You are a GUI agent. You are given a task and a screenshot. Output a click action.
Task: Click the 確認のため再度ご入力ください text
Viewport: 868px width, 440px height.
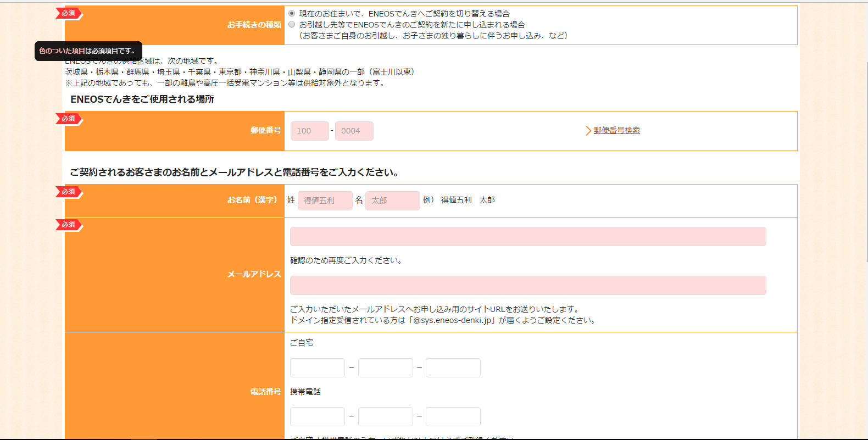click(x=347, y=260)
